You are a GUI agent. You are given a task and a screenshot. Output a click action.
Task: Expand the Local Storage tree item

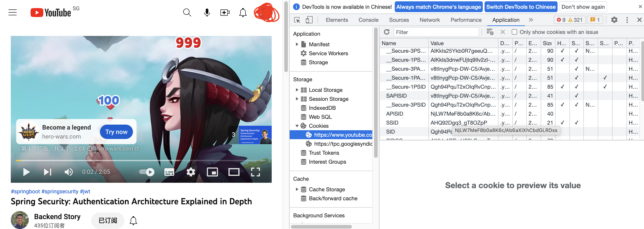click(297, 90)
